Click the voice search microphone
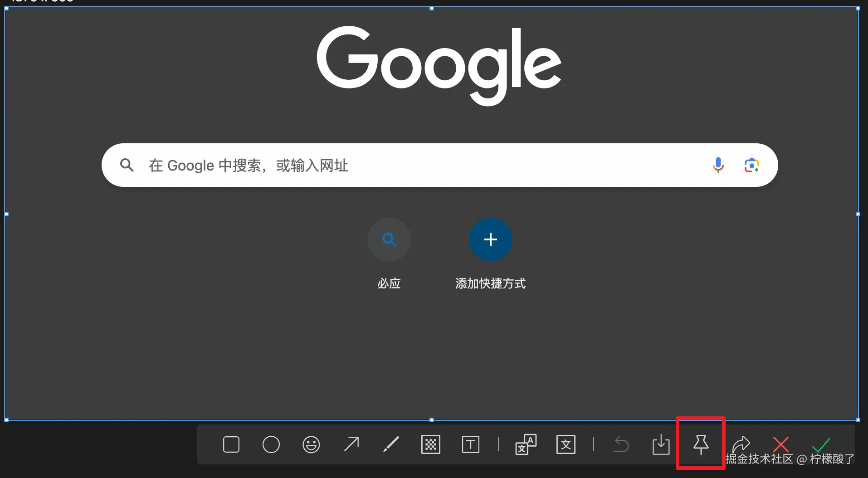This screenshot has height=478, width=868. coord(718,165)
